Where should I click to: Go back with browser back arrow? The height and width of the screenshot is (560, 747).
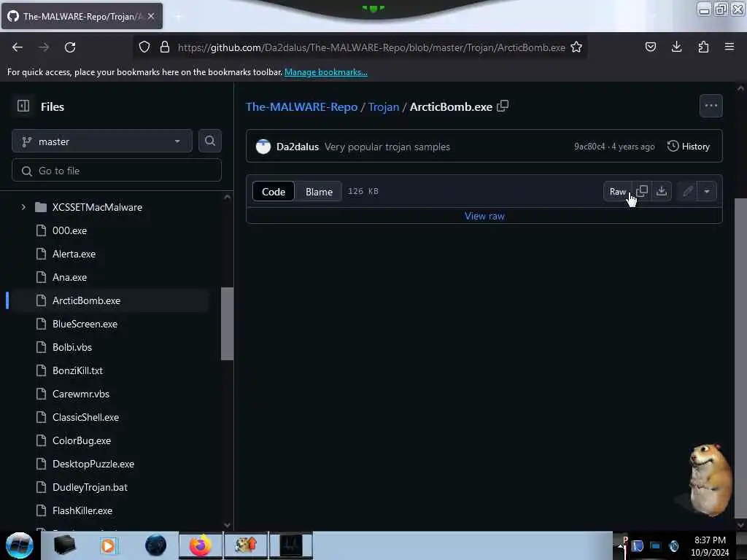[x=18, y=47]
